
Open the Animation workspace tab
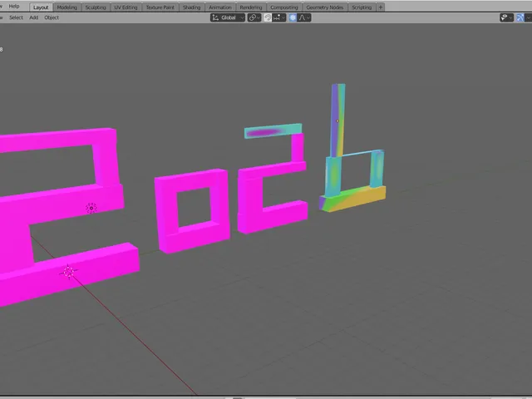click(220, 7)
